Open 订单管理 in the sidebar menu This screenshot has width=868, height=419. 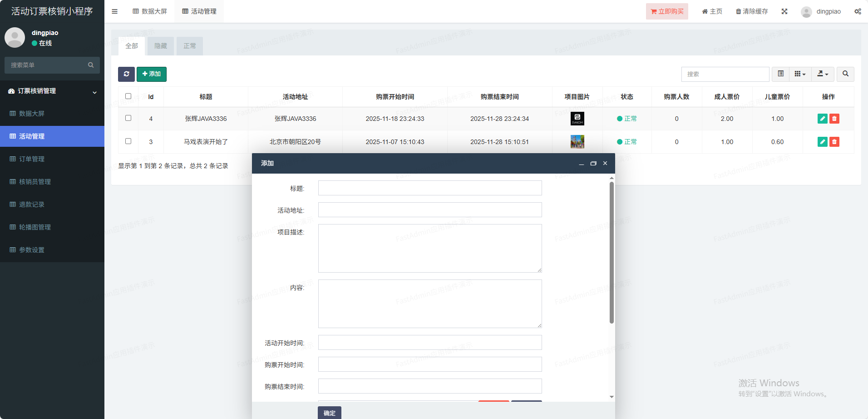(x=32, y=159)
